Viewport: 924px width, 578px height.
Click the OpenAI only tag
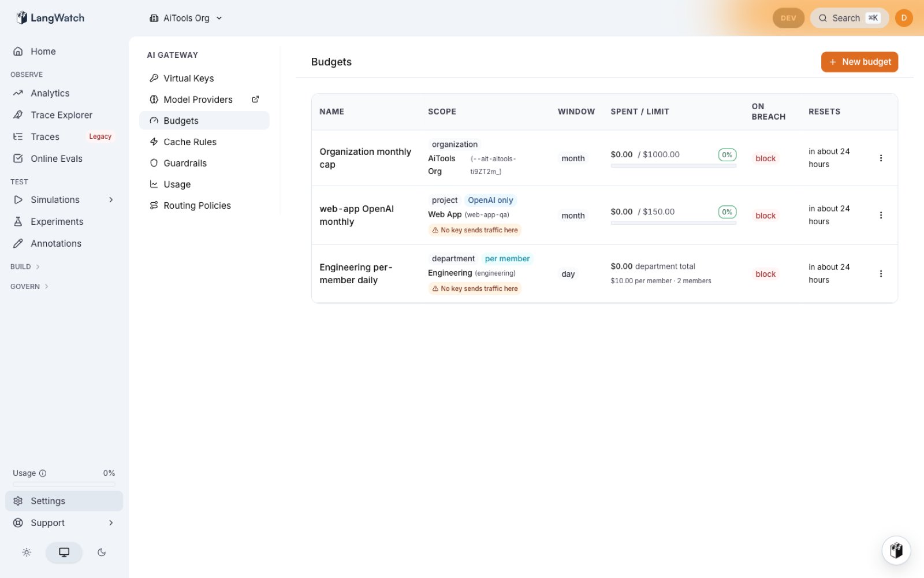tap(490, 200)
